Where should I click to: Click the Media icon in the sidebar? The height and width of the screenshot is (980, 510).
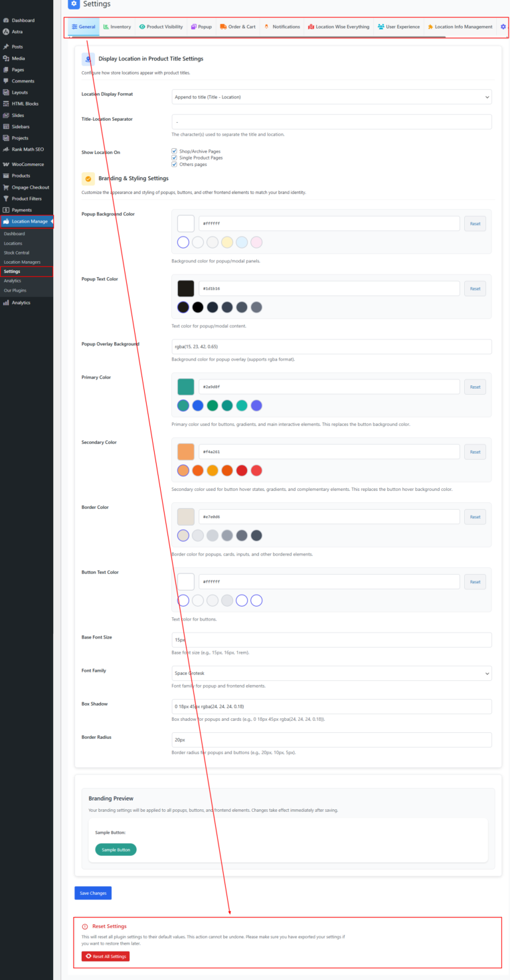pos(6,58)
